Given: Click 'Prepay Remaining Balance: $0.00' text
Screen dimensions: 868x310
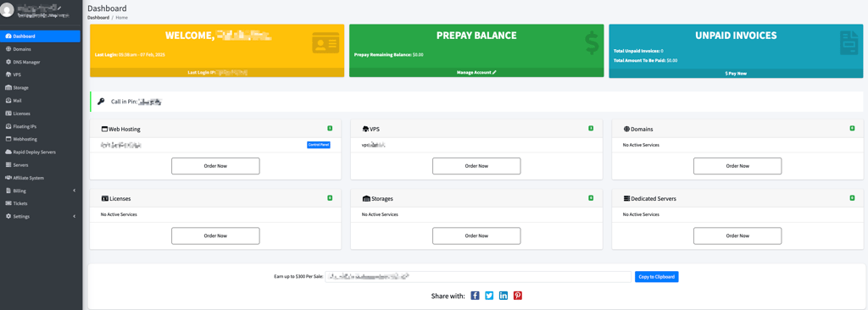Looking at the screenshot, I should [x=388, y=55].
